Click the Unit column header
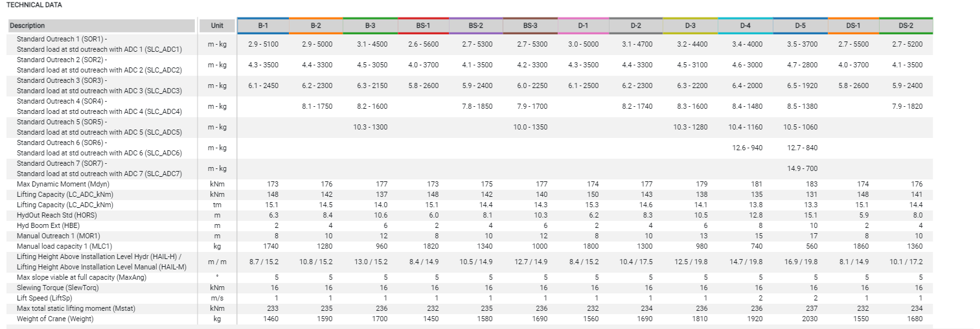Image resolution: width=980 pixels, height=329 pixels. coord(217,26)
